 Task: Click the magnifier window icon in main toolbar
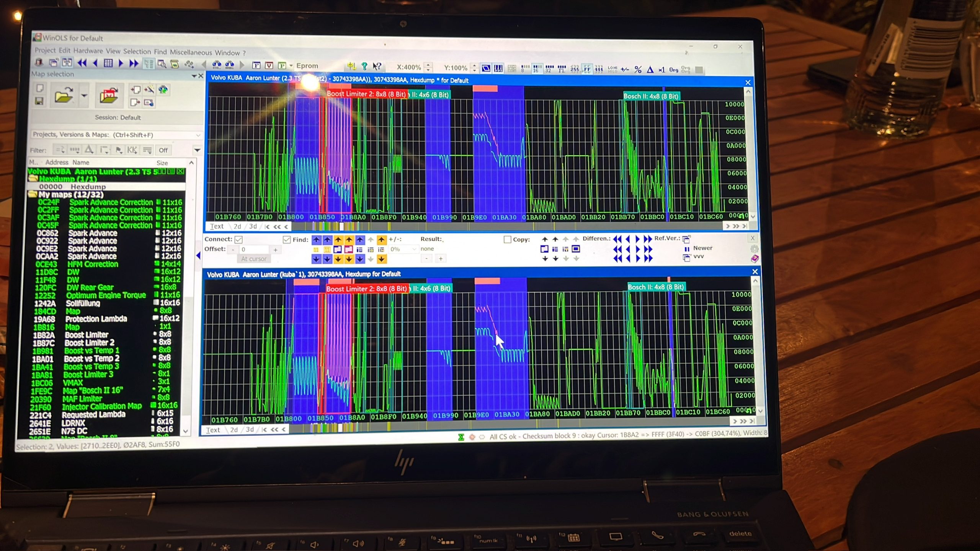[x=162, y=64]
